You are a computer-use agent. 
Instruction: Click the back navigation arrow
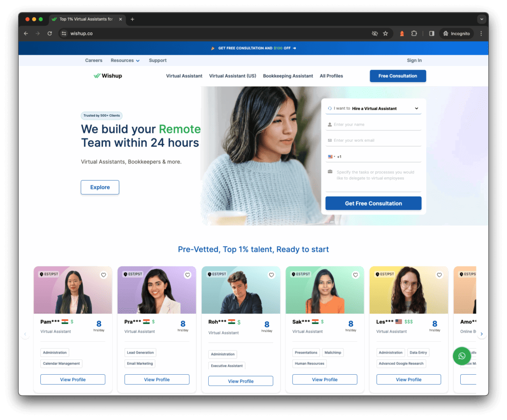coord(26,33)
